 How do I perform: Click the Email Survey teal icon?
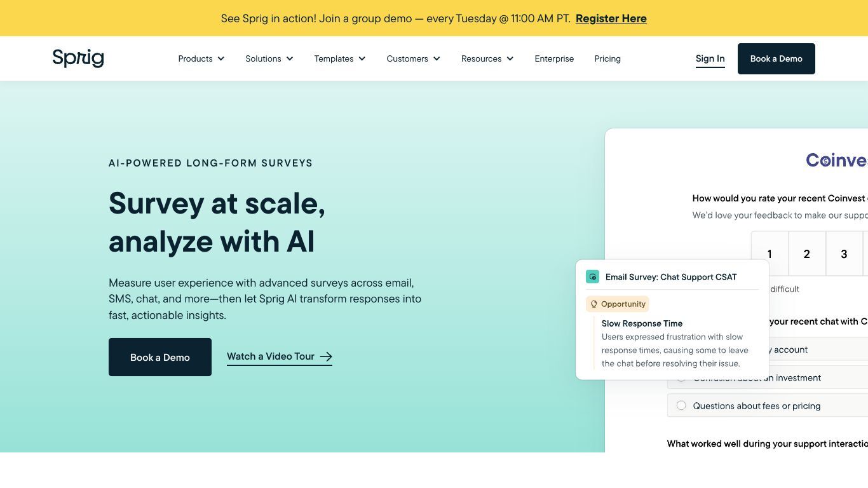click(592, 276)
